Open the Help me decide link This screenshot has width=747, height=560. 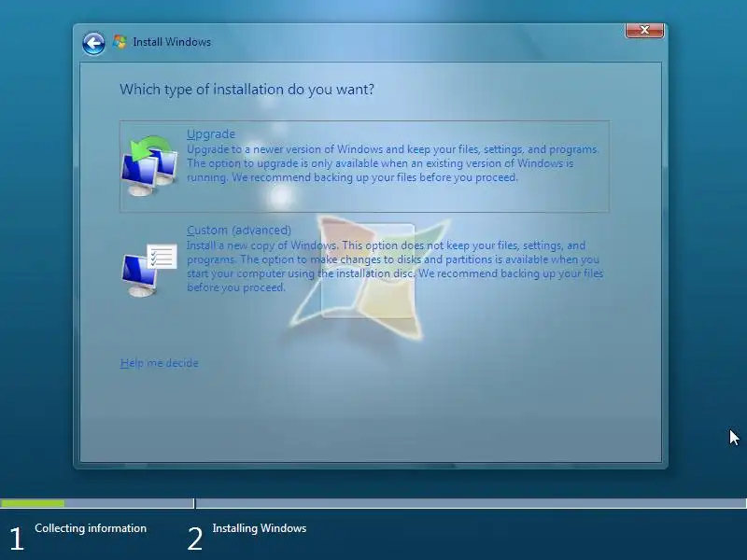159,363
